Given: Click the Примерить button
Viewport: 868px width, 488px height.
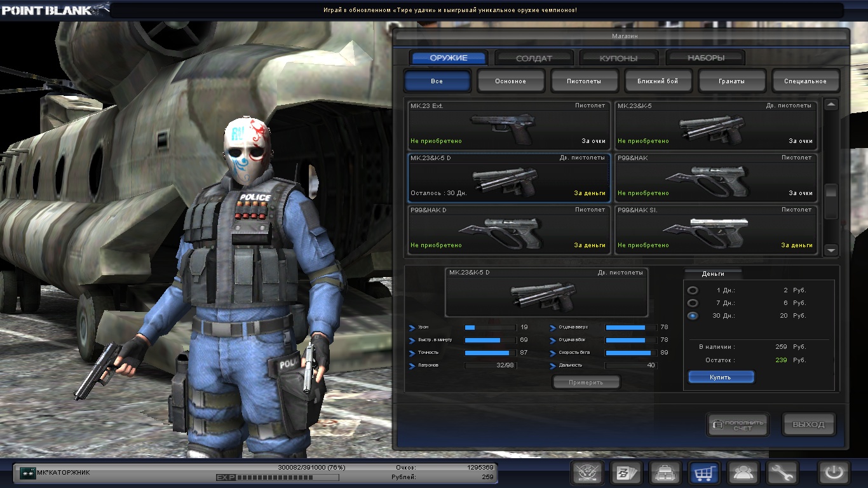Looking at the screenshot, I should [x=586, y=383].
